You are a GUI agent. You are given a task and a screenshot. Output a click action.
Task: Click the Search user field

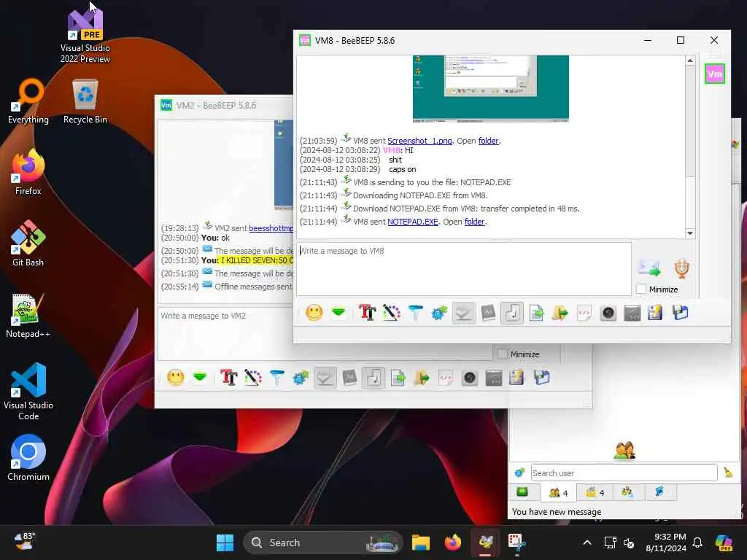pos(624,472)
